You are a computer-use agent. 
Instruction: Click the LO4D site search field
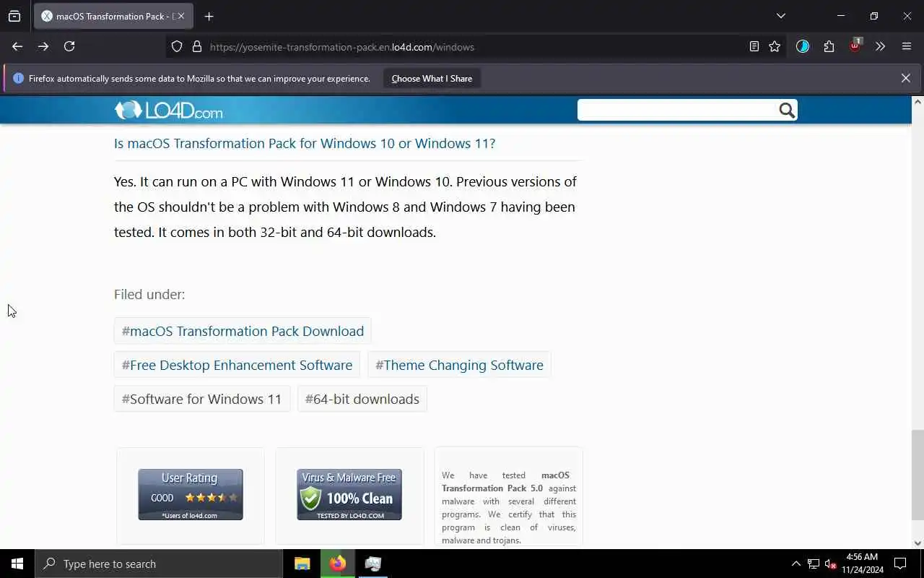pyautogui.click(x=677, y=110)
